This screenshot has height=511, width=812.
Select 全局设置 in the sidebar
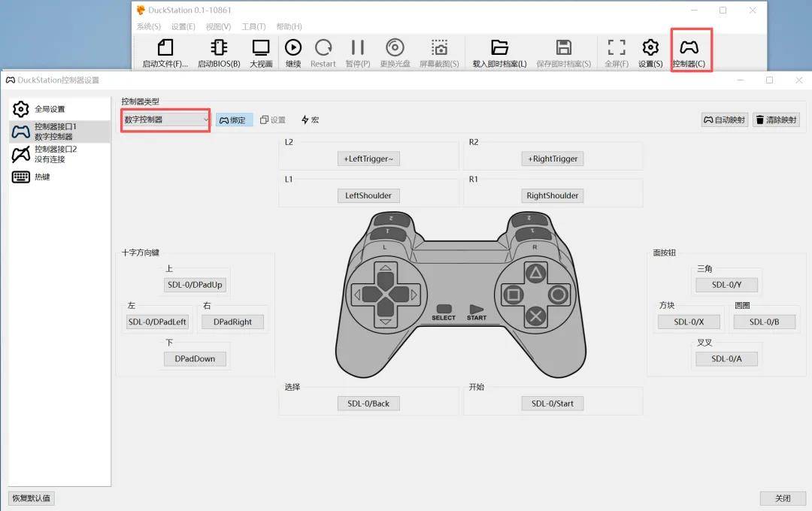pyautogui.click(x=51, y=109)
